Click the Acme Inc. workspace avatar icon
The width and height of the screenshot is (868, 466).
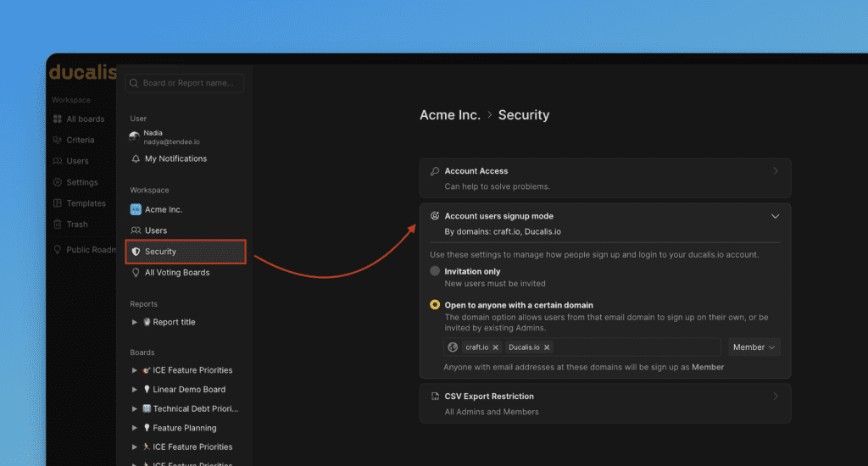[x=136, y=209]
